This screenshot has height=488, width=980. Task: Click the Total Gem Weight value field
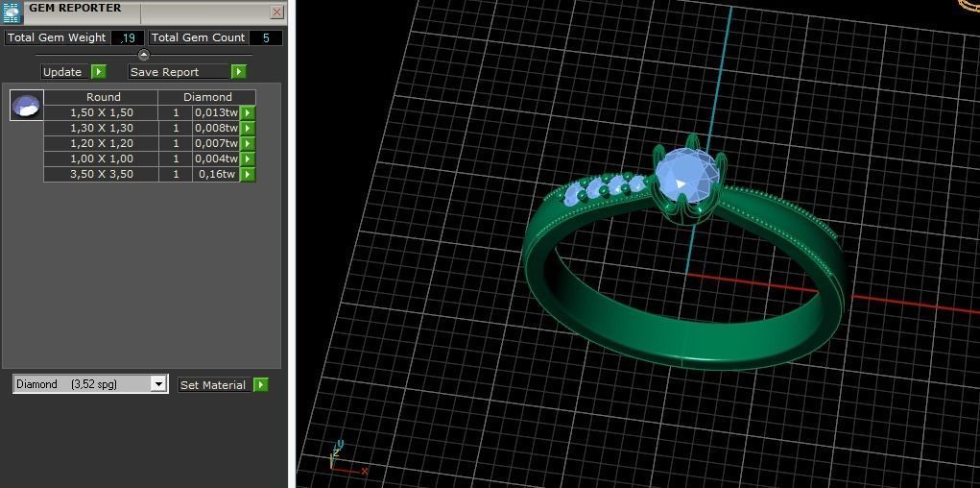pyautogui.click(x=128, y=37)
